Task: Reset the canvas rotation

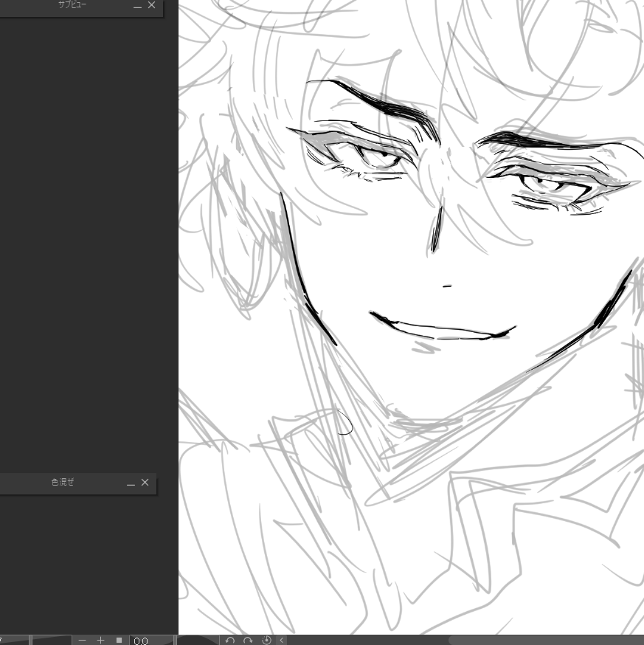Action: point(266,640)
